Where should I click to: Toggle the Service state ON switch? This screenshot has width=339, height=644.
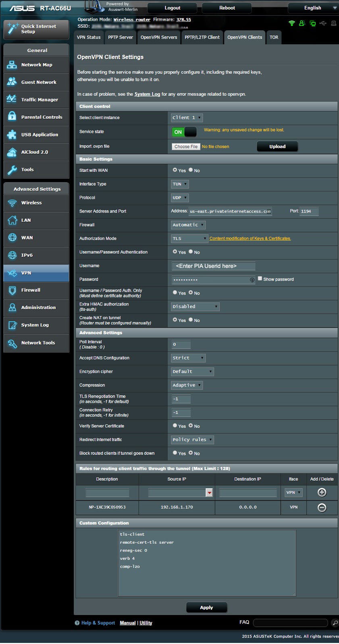(184, 132)
